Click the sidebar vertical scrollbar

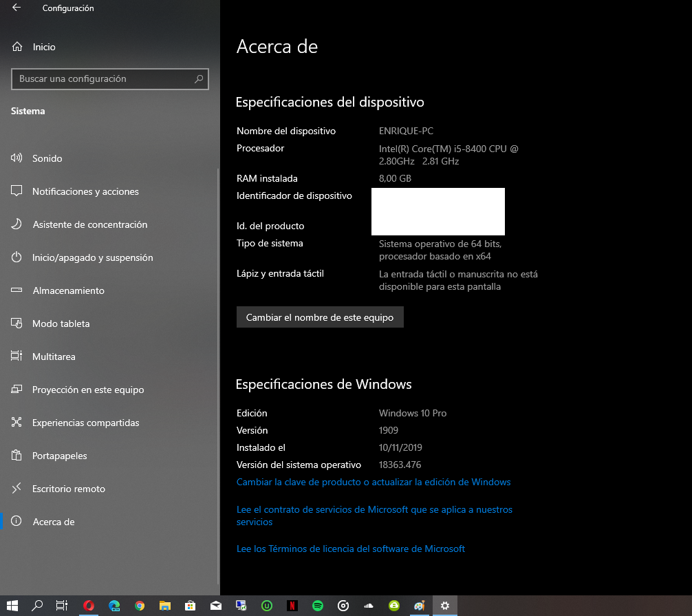point(218,375)
